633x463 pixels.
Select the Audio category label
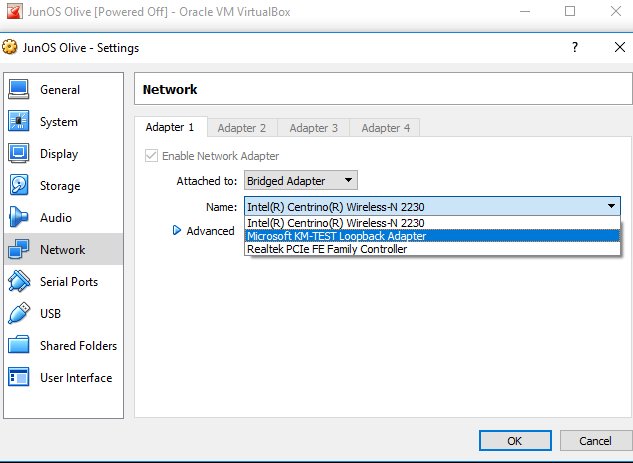(56, 218)
